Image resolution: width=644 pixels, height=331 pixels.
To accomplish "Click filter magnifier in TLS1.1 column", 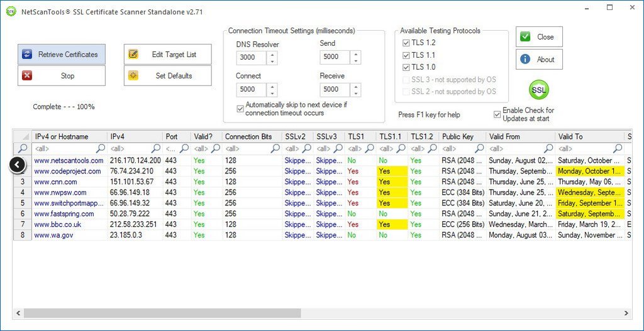I will (401, 148).
